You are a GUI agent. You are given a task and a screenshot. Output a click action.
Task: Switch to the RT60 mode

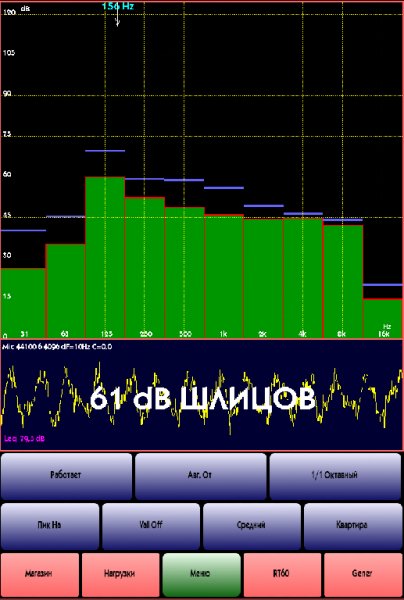(282, 575)
